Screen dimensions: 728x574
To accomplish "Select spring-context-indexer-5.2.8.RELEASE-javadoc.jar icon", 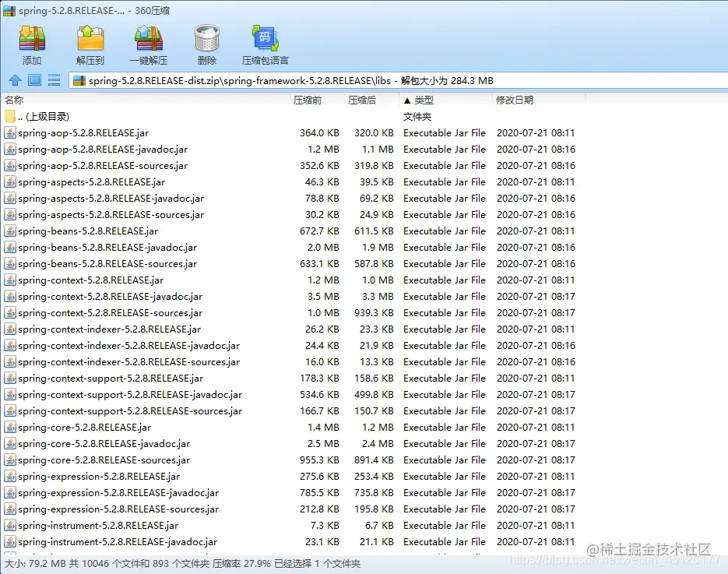I will (10, 346).
